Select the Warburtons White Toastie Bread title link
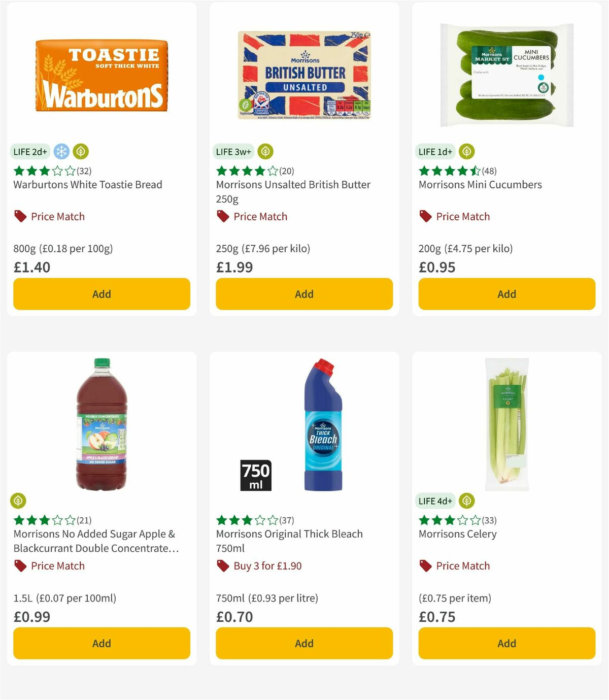Screen dimensions: 609x700 coord(88,185)
